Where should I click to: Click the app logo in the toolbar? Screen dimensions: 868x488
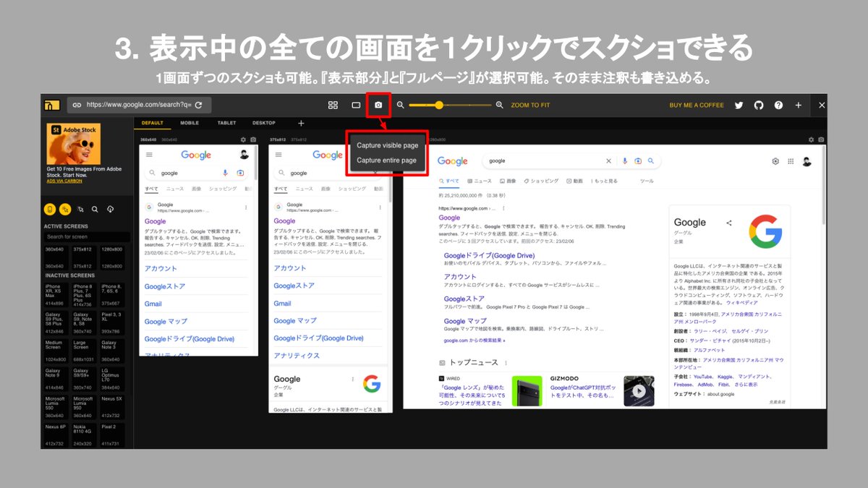click(x=51, y=105)
